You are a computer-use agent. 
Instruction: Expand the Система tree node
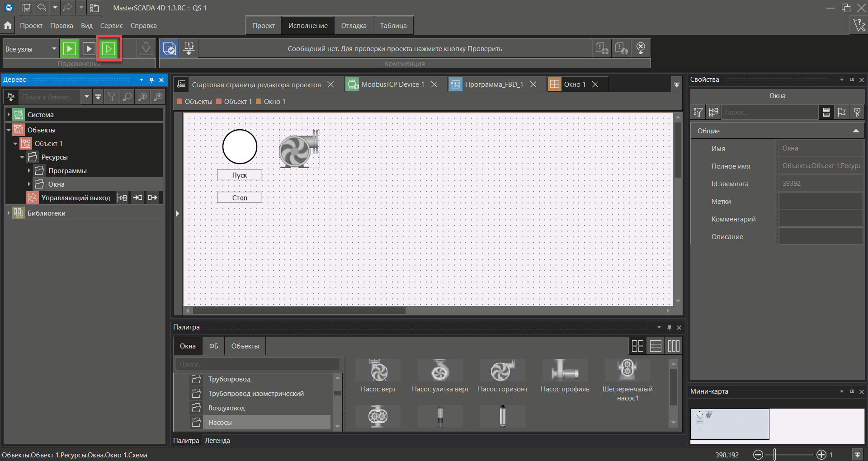9,115
